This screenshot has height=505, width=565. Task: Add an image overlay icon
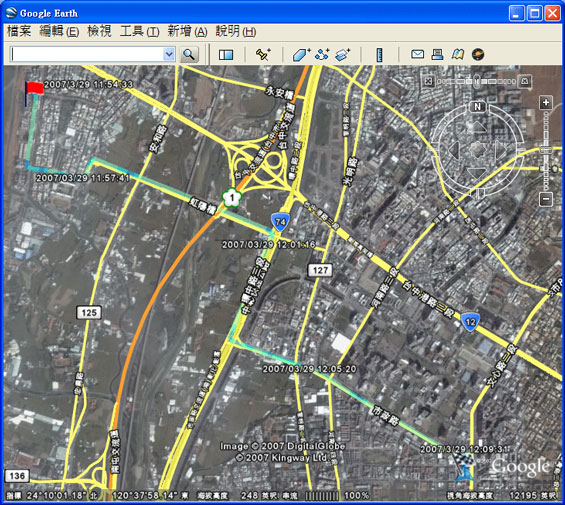(342, 55)
